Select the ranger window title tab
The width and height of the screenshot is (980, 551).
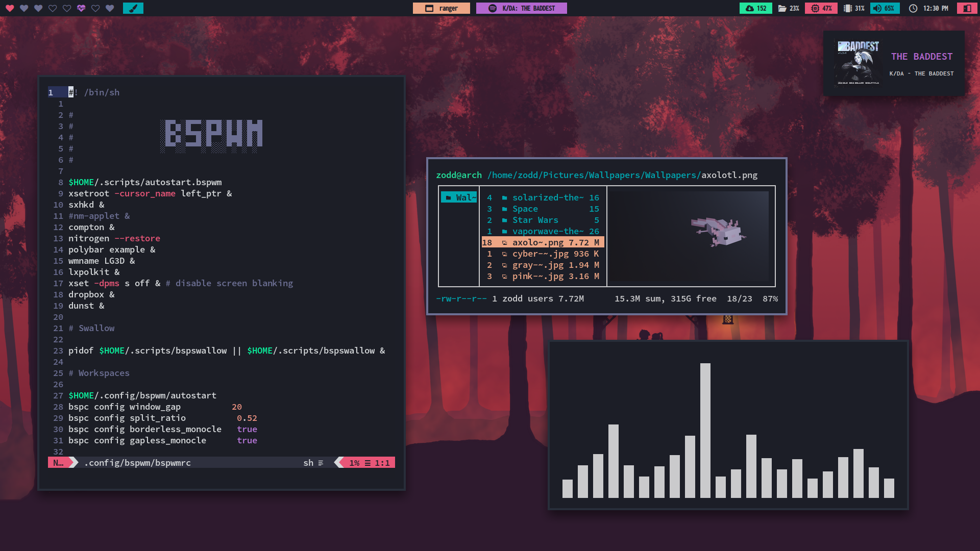pyautogui.click(x=442, y=8)
